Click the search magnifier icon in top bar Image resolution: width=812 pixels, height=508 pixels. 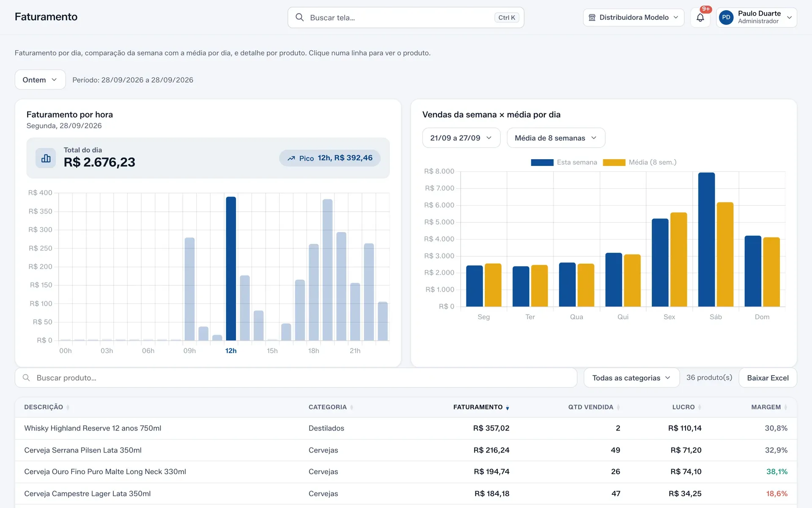click(299, 17)
